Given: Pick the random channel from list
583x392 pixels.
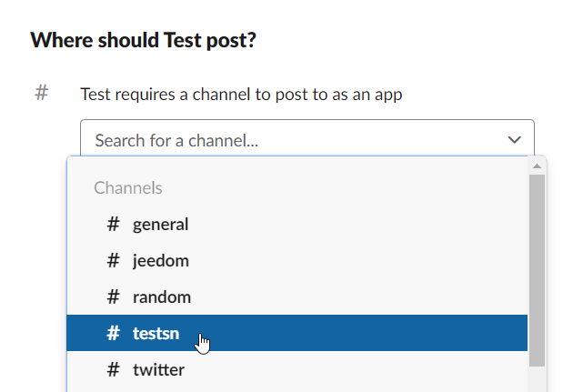Looking at the screenshot, I should pyautogui.click(x=297, y=297).
